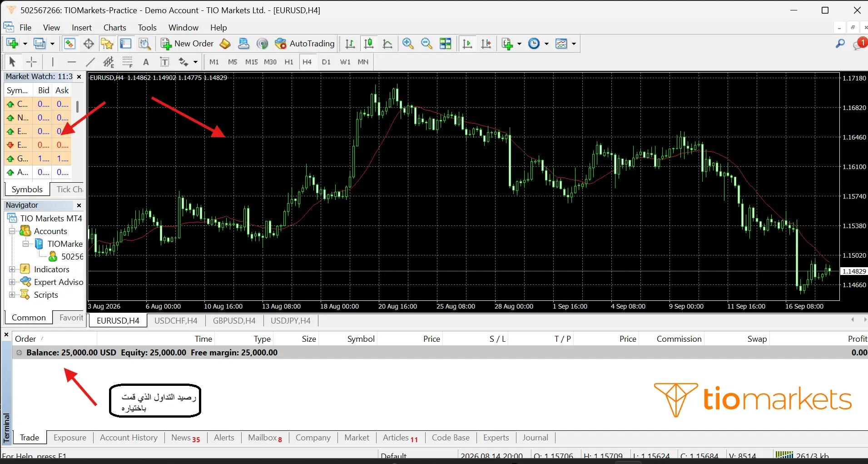Open the Strategy Tester magnifier icon

pyautogui.click(x=144, y=44)
